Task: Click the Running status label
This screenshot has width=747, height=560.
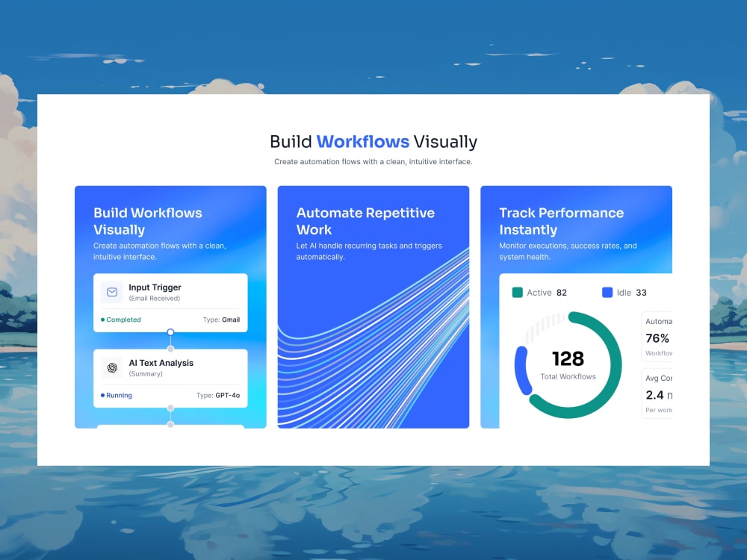Action: click(119, 395)
